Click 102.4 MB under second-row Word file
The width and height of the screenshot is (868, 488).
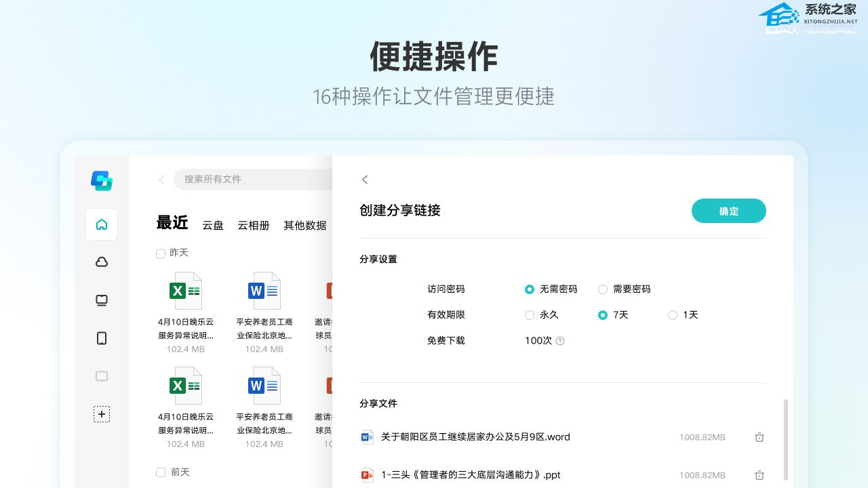point(264,445)
